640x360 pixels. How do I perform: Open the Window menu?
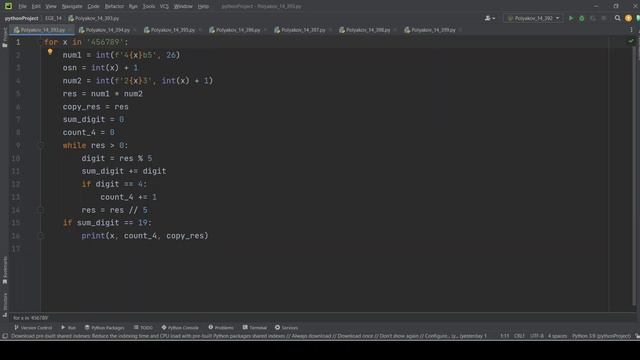point(183,7)
